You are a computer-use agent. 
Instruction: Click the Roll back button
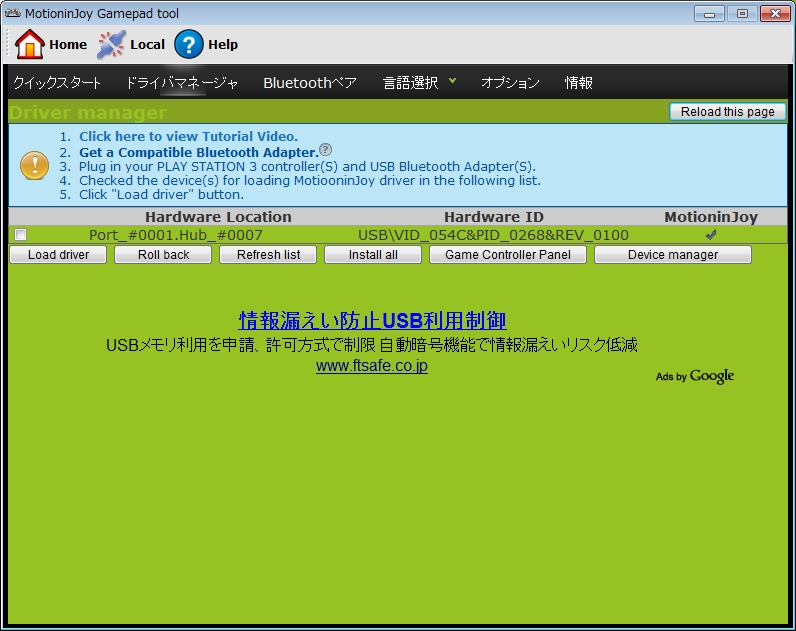click(x=163, y=254)
